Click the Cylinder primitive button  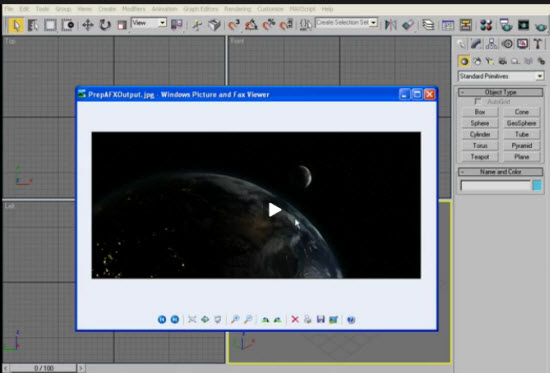480,134
